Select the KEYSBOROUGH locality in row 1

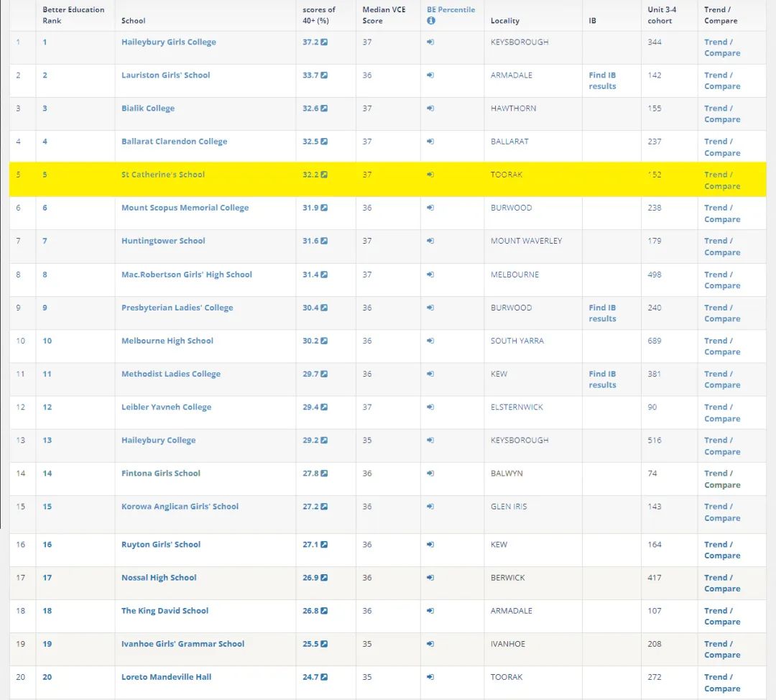pyautogui.click(x=519, y=42)
